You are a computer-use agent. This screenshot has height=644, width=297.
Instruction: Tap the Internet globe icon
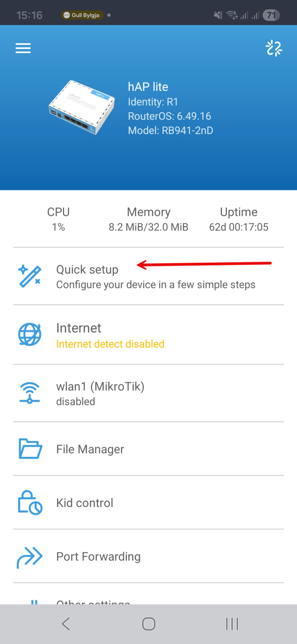(30, 335)
